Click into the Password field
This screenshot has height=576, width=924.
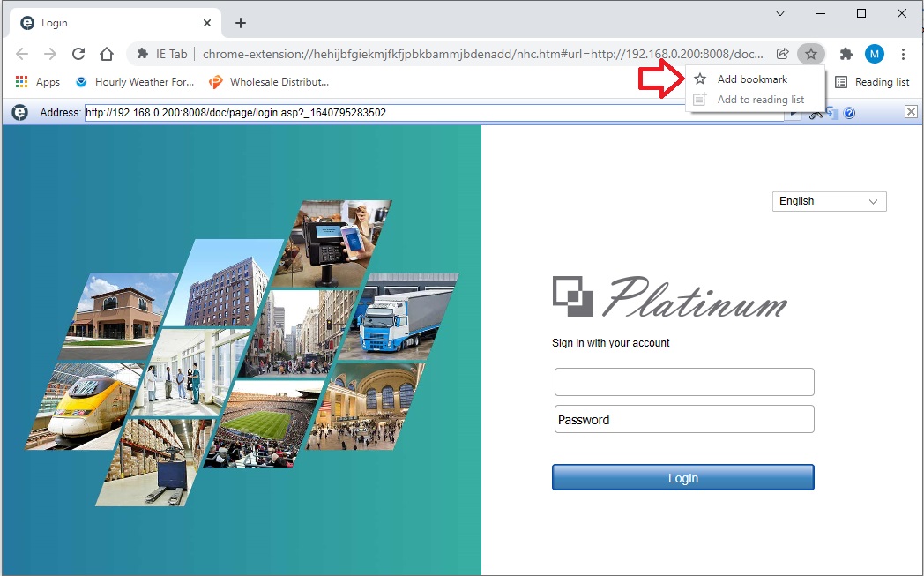click(683, 419)
